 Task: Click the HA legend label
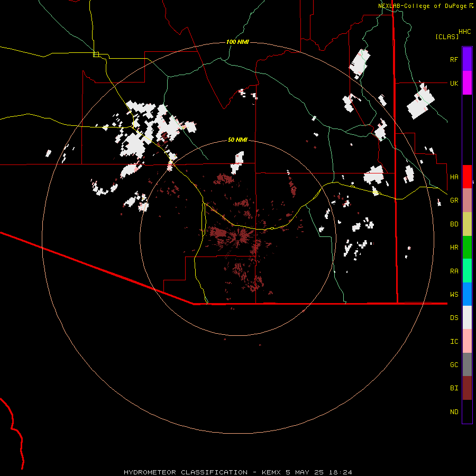pos(454,177)
